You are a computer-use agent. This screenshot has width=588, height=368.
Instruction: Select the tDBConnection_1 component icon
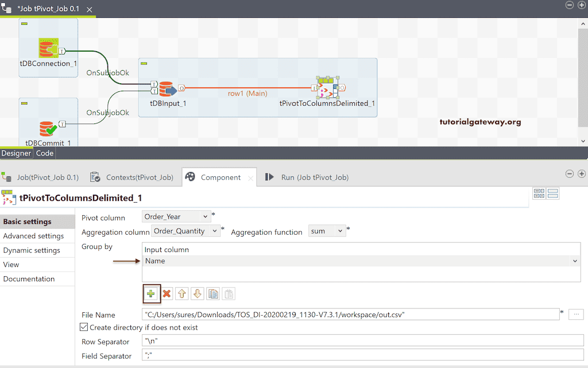click(x=49, y=48)
